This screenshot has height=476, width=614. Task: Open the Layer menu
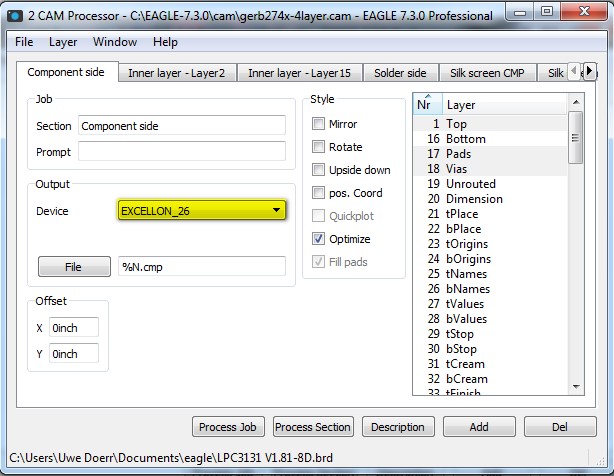click(x=63, y=42)
